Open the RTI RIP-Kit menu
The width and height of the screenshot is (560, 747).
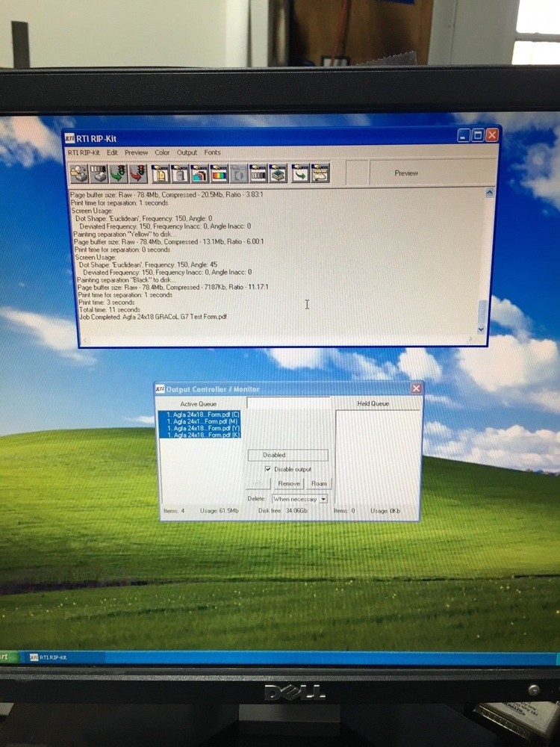click(x=84, y=152)
